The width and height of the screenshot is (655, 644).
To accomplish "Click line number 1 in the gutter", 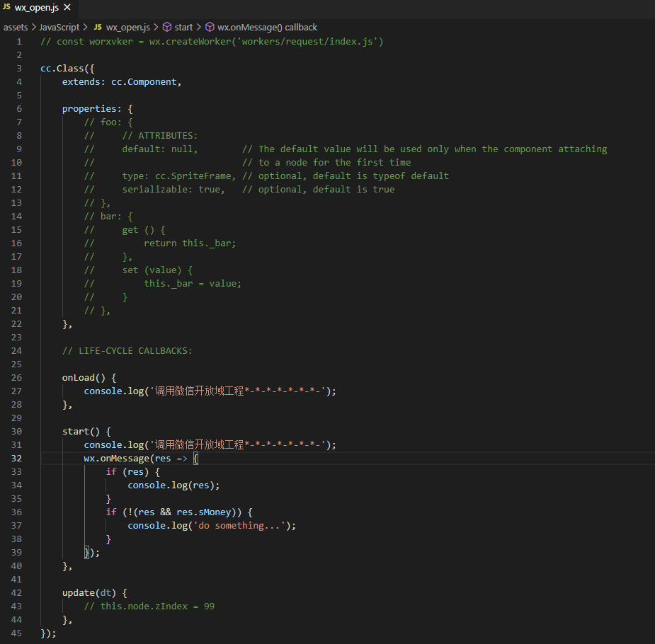I will 19,41.
